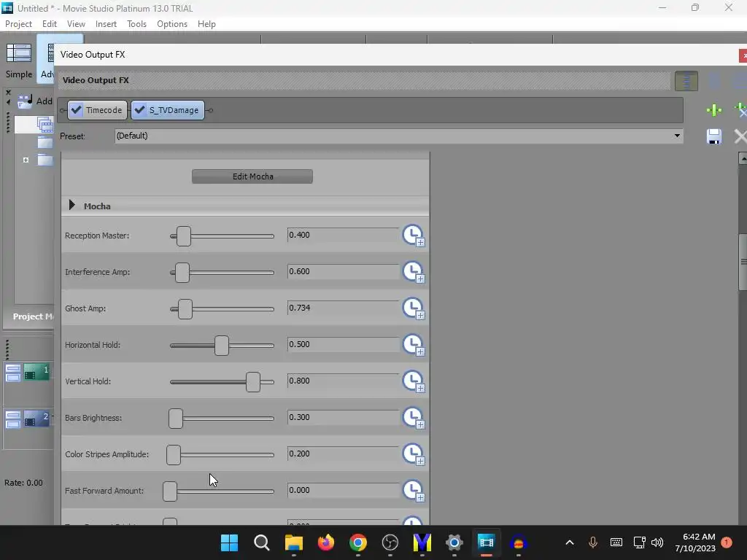The height and width of the screenshot is (560, 747).
Task: Open the Preset dropdown list
Action: point(677,136)
